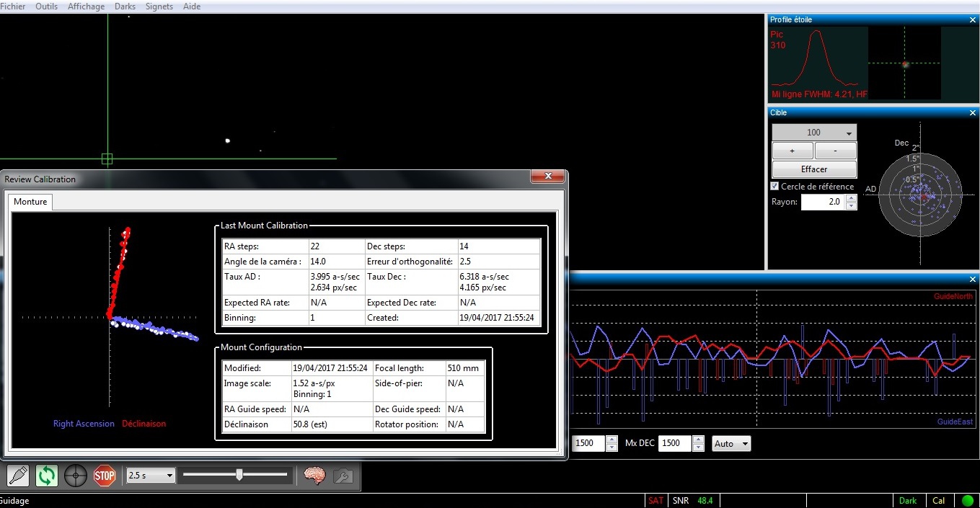Click the Right Ascension legend label
Screen dimensions: 980x508
point(84,424)
